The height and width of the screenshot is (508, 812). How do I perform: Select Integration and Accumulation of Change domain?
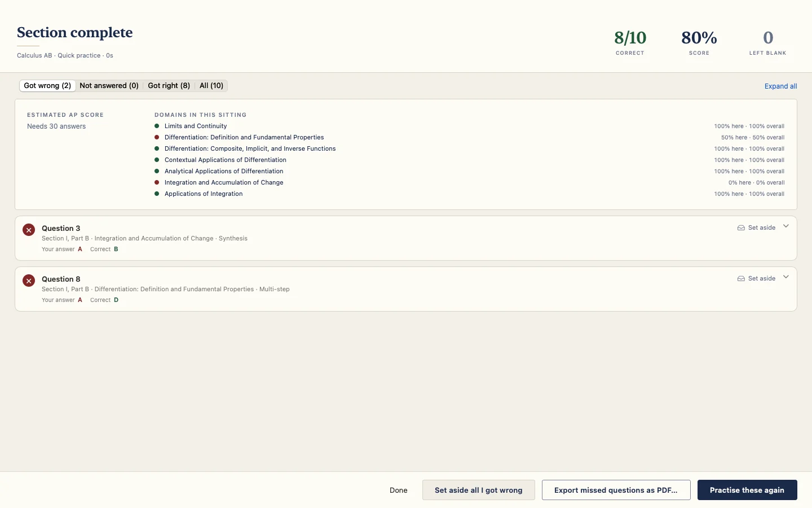point(469,183)
